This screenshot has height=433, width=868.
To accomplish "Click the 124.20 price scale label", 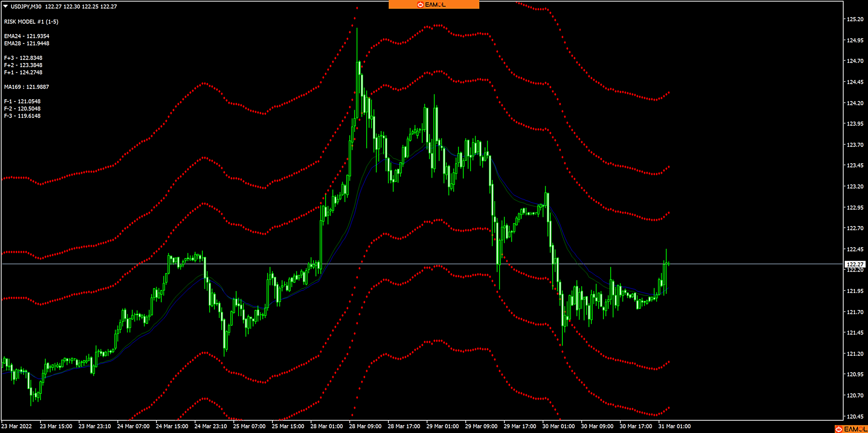I will (855, 103).
